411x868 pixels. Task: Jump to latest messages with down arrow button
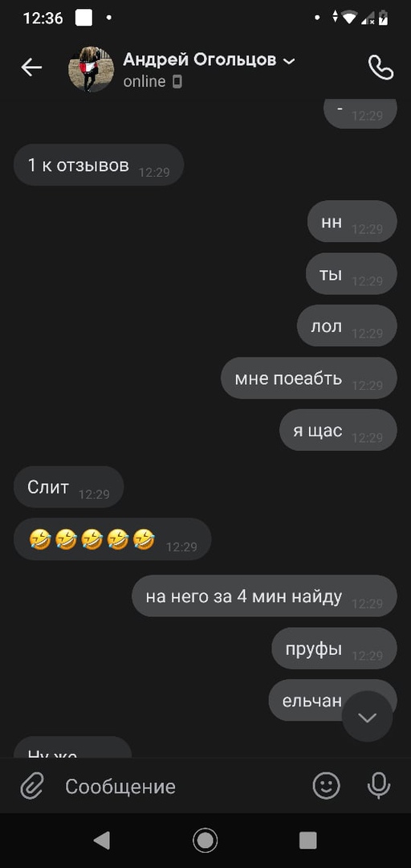pos(368,718)
